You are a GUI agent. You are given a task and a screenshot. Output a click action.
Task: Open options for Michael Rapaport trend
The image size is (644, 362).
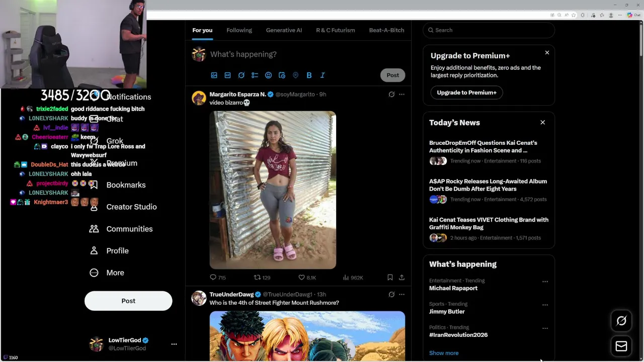click(545, 282)
